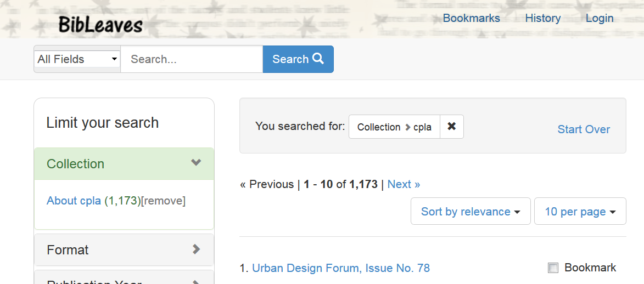Open the All Fields search dropdown
644x284 pixels.
pos(77,59)
